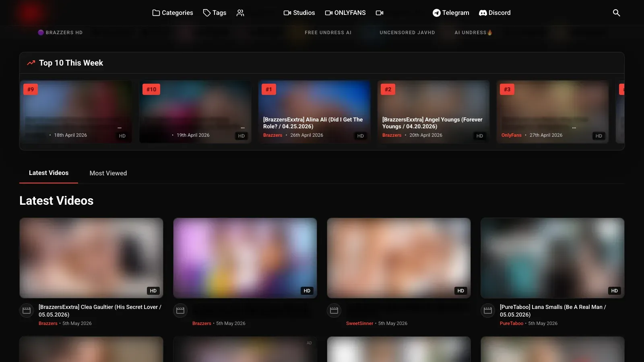Click clapperboard icon beside the SweetSinner video
644x362 pixels.
334,311
